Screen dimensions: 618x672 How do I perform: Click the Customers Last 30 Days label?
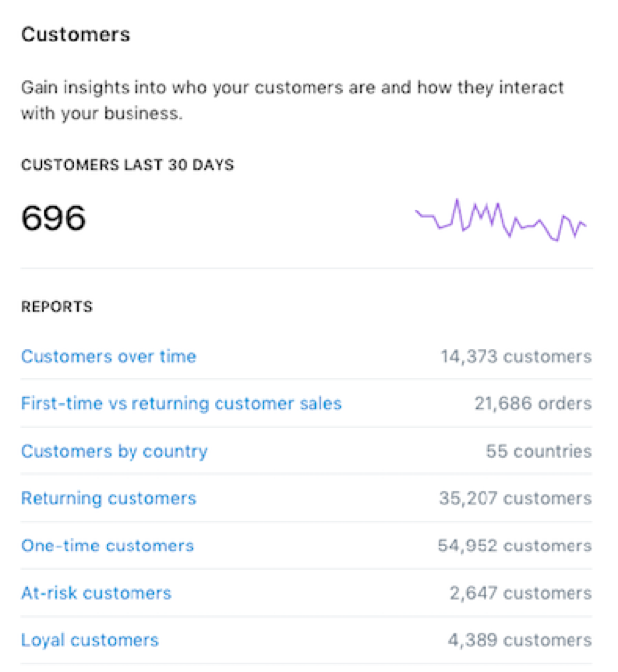[x=128, y=165]
